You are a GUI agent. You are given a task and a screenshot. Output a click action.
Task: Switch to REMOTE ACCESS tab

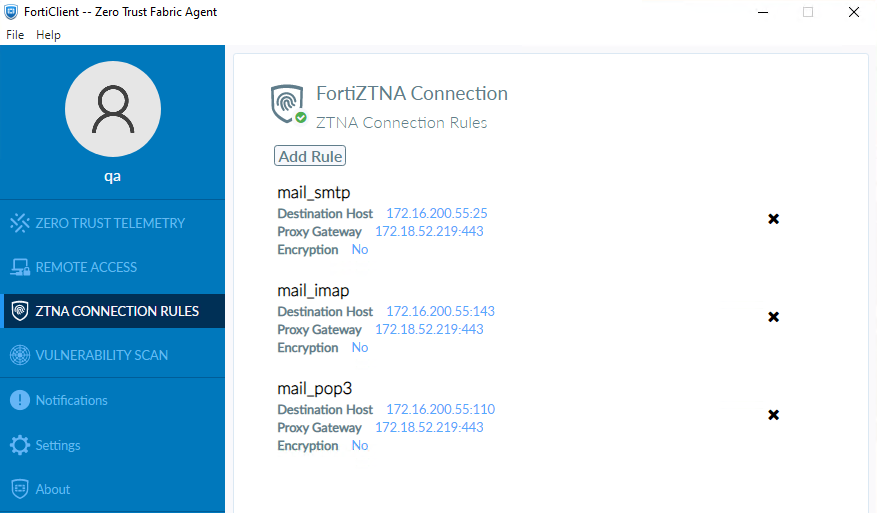(86, 267)
